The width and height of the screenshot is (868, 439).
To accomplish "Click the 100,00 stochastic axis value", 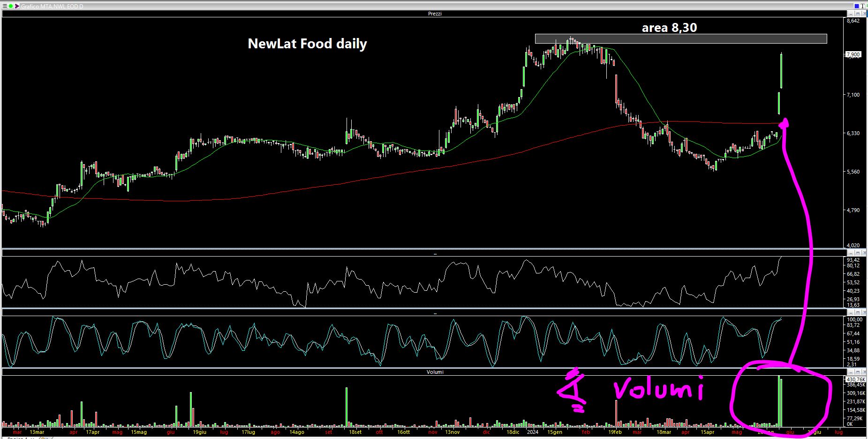I will point(854,319).
